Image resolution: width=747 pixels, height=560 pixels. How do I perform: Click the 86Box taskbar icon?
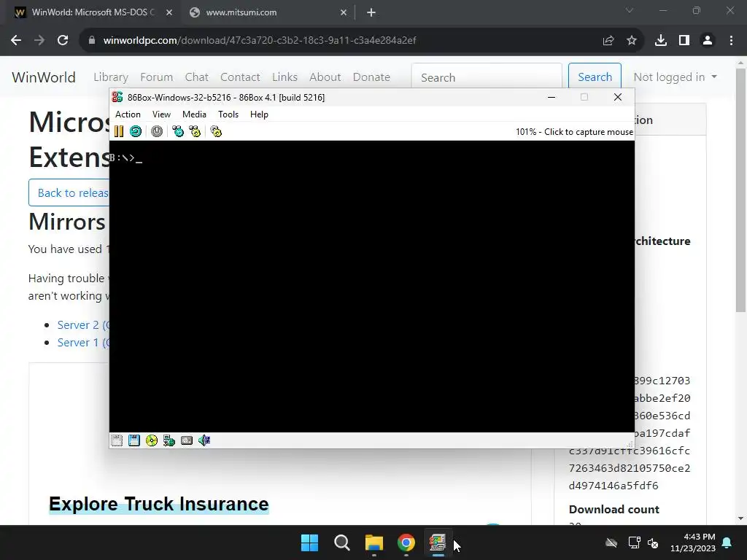click(438, 542)
